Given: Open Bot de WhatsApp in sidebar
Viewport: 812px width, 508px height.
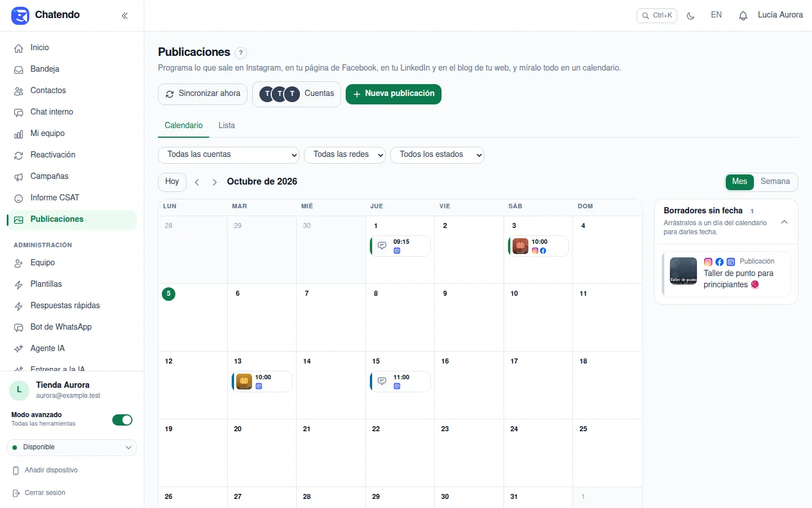Looking at the screenshot, I should (72, 327).
